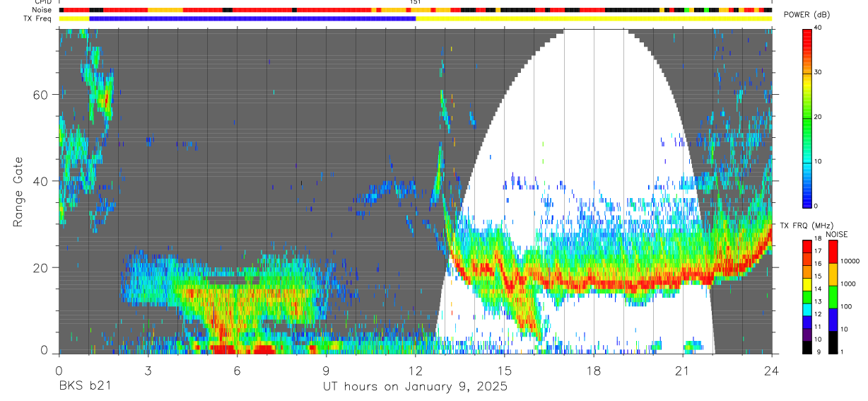Viewport: 868px width, 401px height.
Task: Click the 1000 tick on noise scale
Action: click(848, 284)
